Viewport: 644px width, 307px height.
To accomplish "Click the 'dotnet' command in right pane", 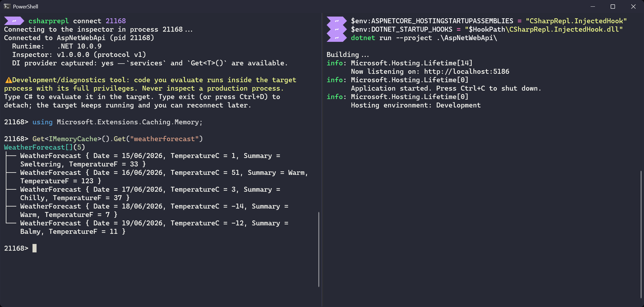I will tap(363, 38).
